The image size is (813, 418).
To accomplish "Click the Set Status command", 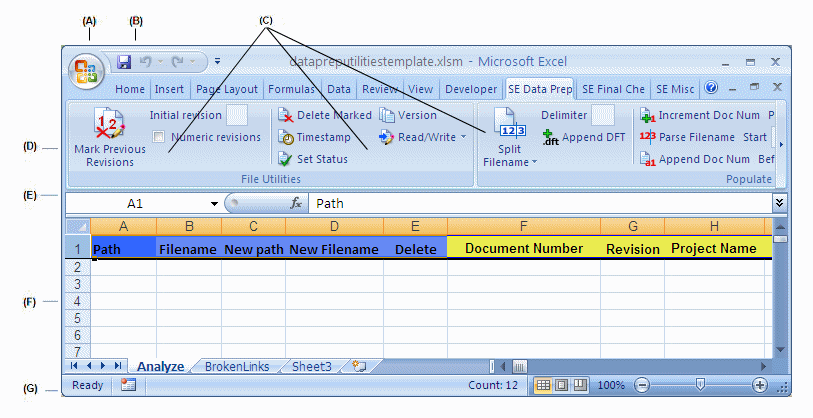I will 313,159.
